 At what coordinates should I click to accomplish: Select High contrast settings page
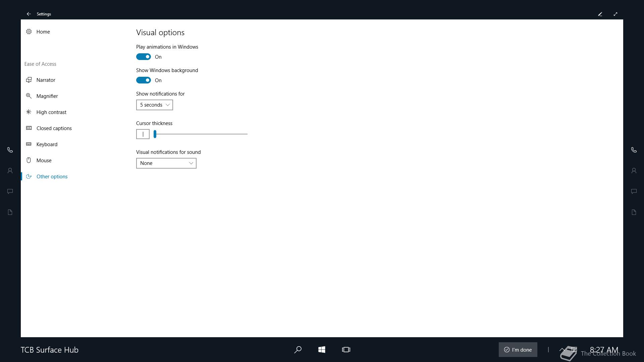point(51,112)
